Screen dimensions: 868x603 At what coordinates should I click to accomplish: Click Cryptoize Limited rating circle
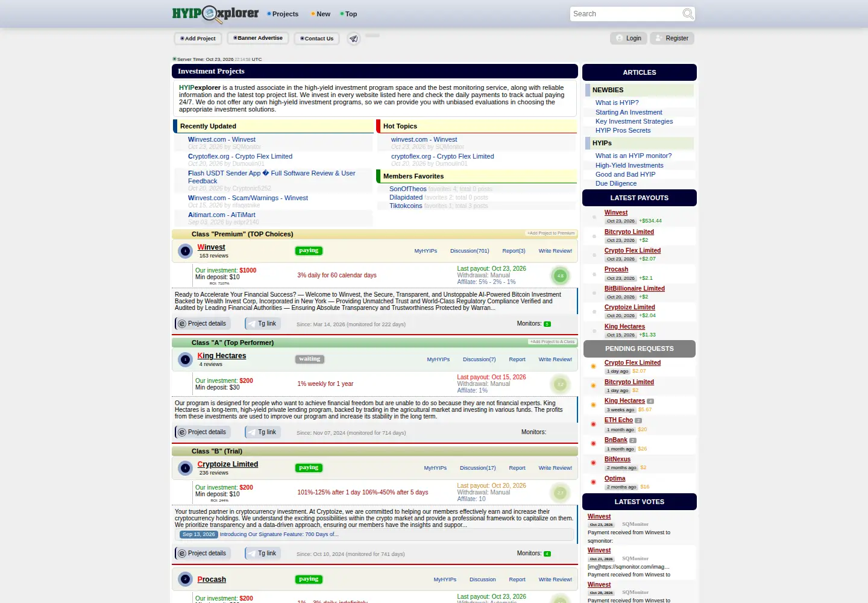tap(560, 493)
